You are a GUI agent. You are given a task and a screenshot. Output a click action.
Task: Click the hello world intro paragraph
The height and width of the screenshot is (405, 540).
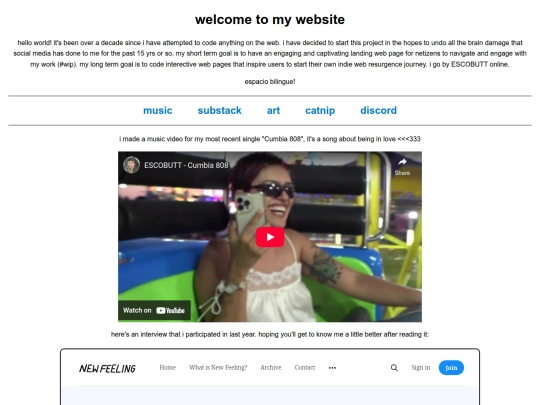[270, 53]
